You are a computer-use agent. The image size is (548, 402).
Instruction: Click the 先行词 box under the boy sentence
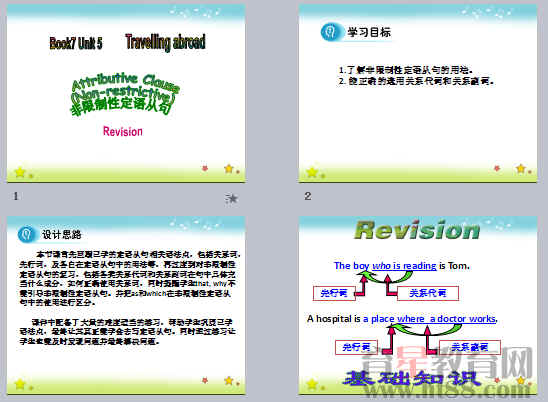(x=334, y=293)
